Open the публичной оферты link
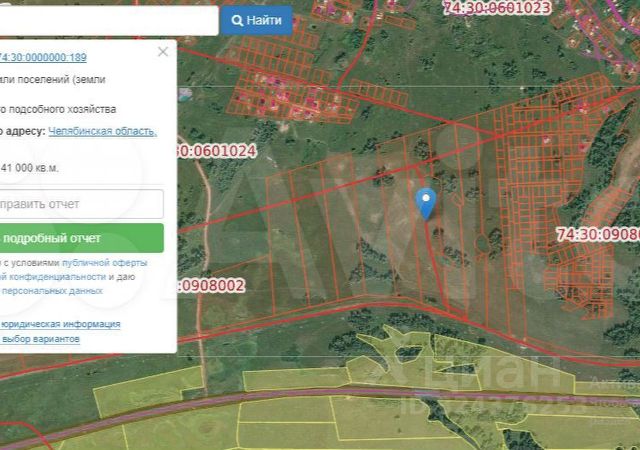This screenshot has width=640, height=450. [104, 263]
